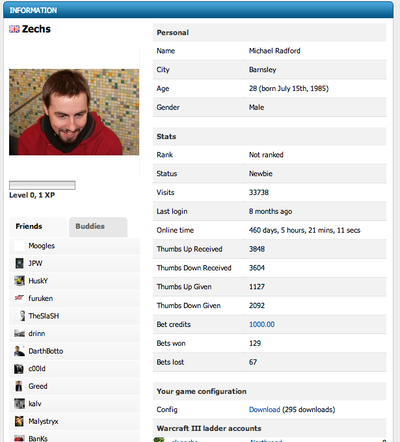
Task: Click HuskY's avatar icon
Action: click(x=19, y=281)
